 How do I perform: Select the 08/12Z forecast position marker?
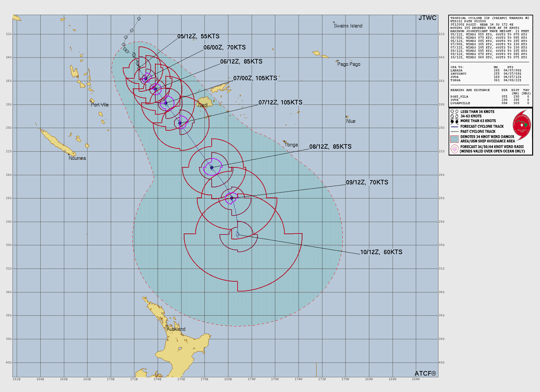click(212, 168)
